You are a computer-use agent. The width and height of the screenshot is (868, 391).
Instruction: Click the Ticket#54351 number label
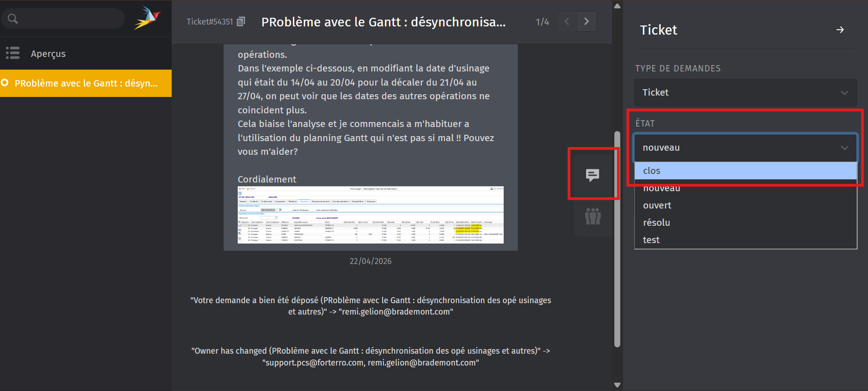point(209,21)
